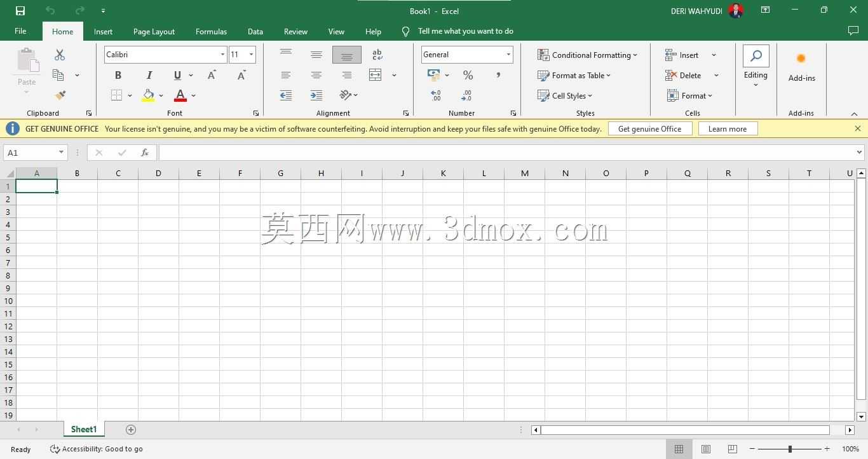868x459 pixels.
Task: Toggle Bold formatting
Action: (x=118, y=75)
